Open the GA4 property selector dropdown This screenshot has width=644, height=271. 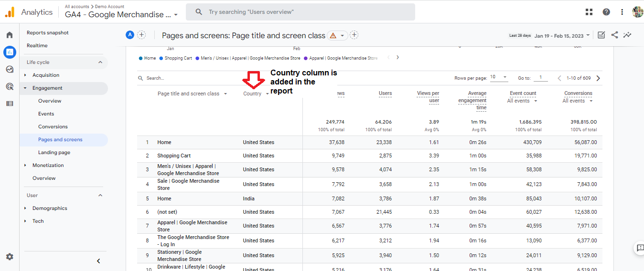click(121, 14)
